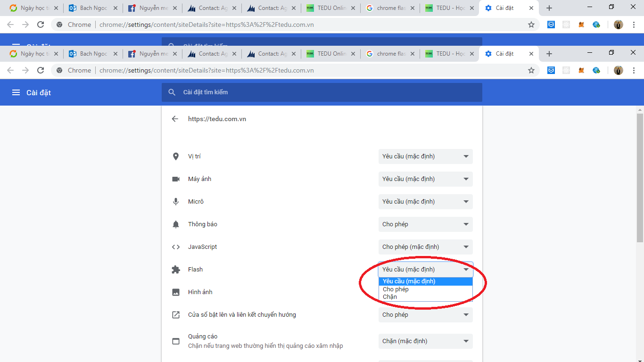Click the Vị trí location pin icon
The width and height of the screenshot is (644, 362).
coord(176,156)
